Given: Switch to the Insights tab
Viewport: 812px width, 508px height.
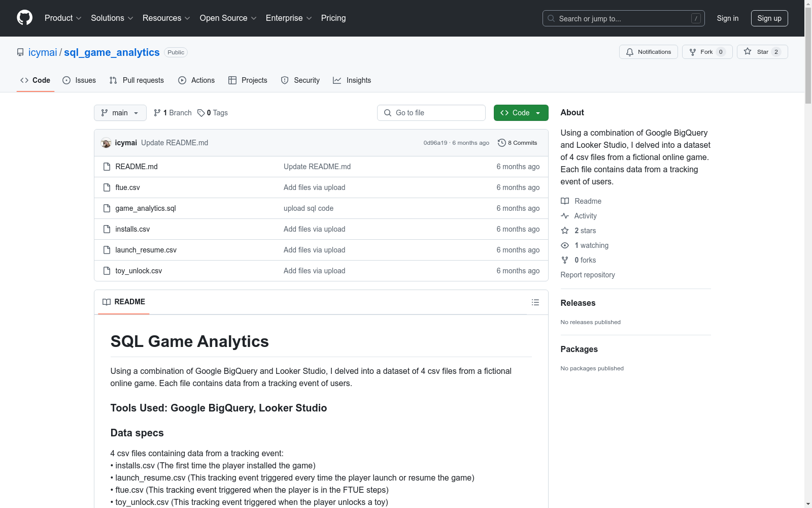Looking at the screenshot, I should click(x=352, y=80).
